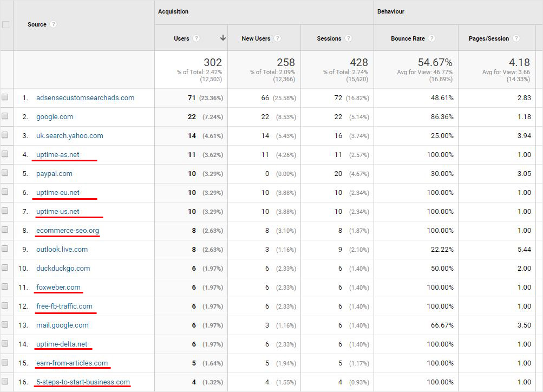Select the paypal.com row checkbox
This screenshot has height=392, width=543.
(x=5, y=173)
